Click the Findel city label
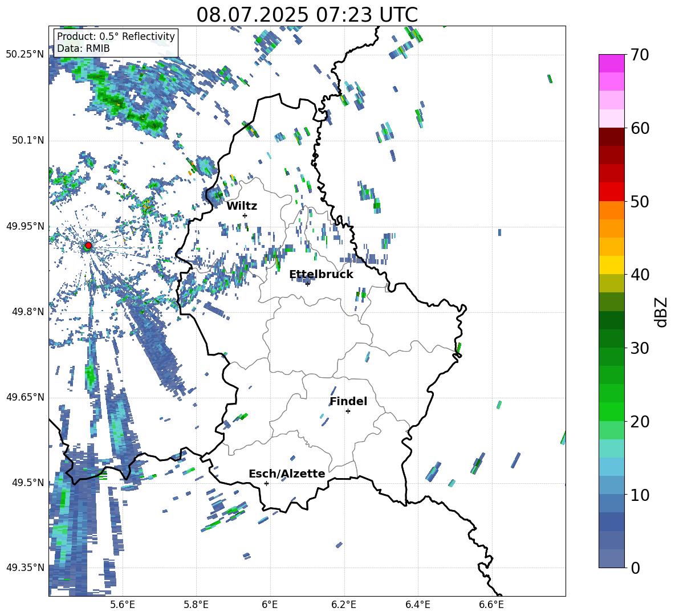675x616 pixels. [x=348, y=401]
